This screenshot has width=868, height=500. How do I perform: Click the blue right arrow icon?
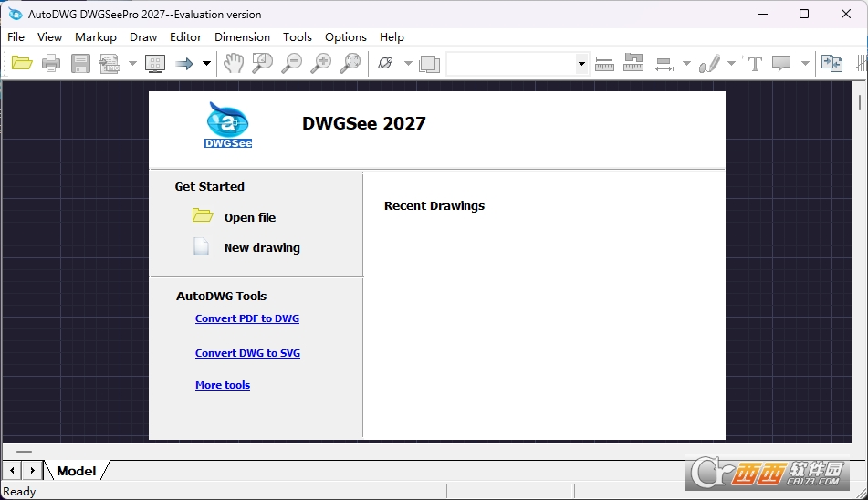[183, 64]
